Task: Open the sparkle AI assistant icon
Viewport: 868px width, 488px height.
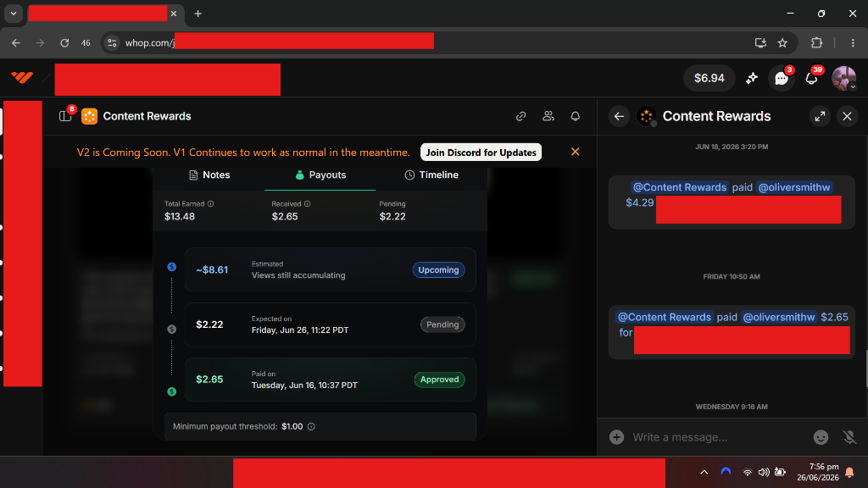Action: (x=751, y=79)
